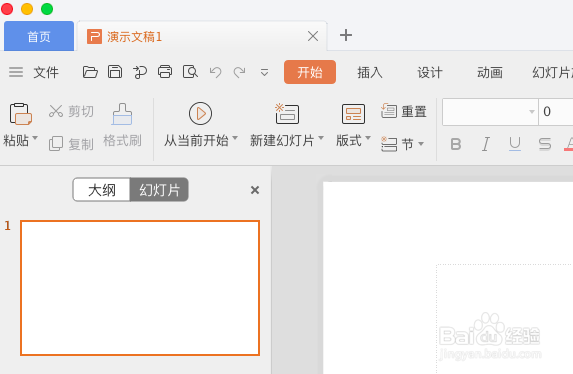Start slideshow with the play icon
Screen dimensions: 573x374
coord(200,113)
